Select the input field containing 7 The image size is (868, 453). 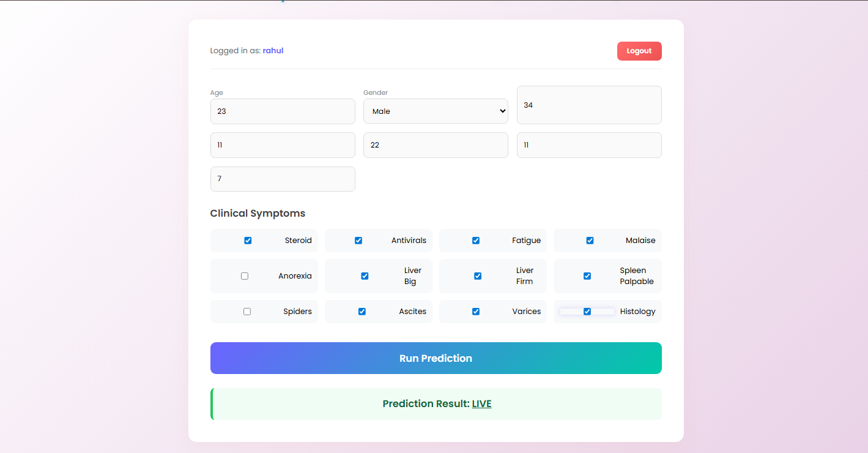(x=283, y=179)
